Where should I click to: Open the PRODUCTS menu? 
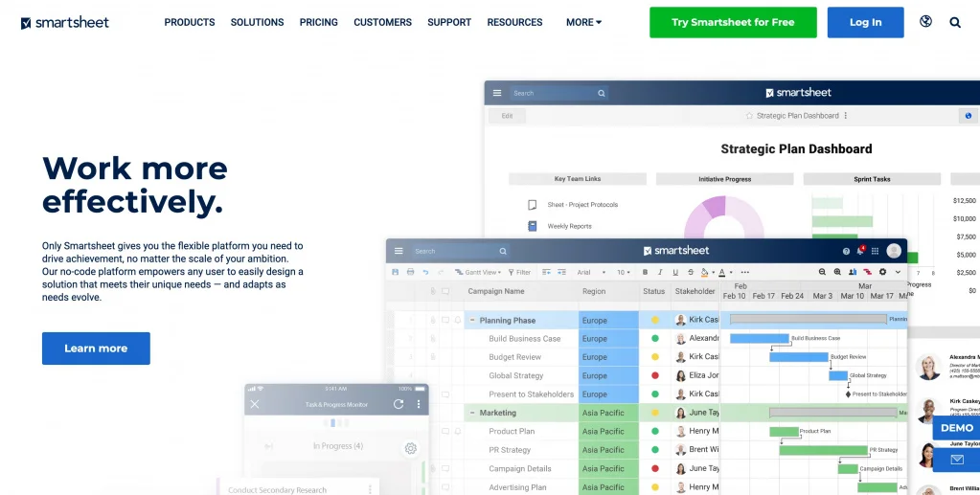pos(190,23)
